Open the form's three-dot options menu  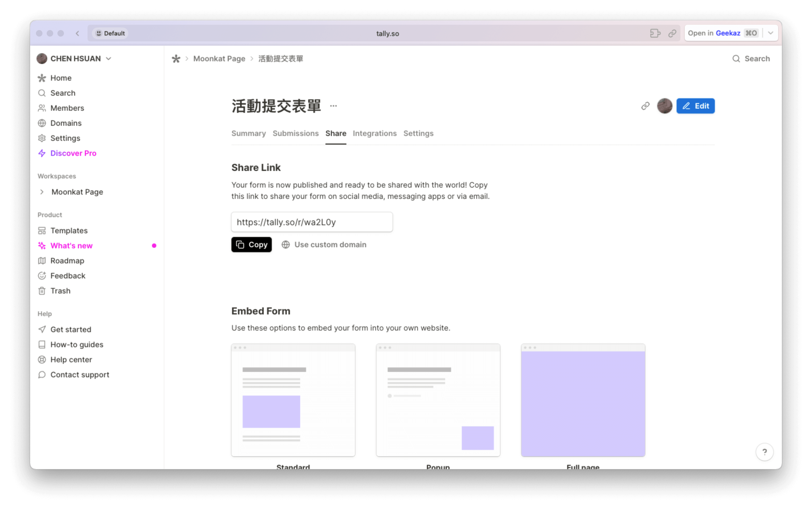click(x=333, y=106)
